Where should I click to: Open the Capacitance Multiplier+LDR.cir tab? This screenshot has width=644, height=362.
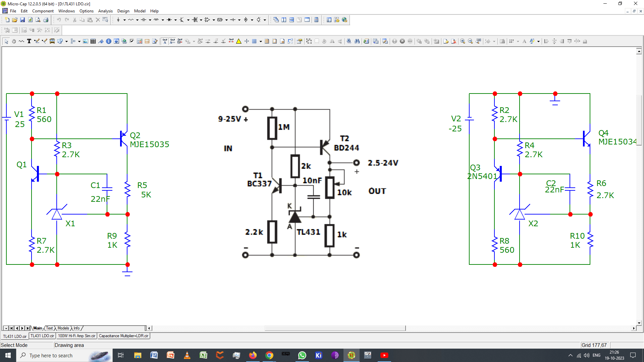click(x=123, y=336)
